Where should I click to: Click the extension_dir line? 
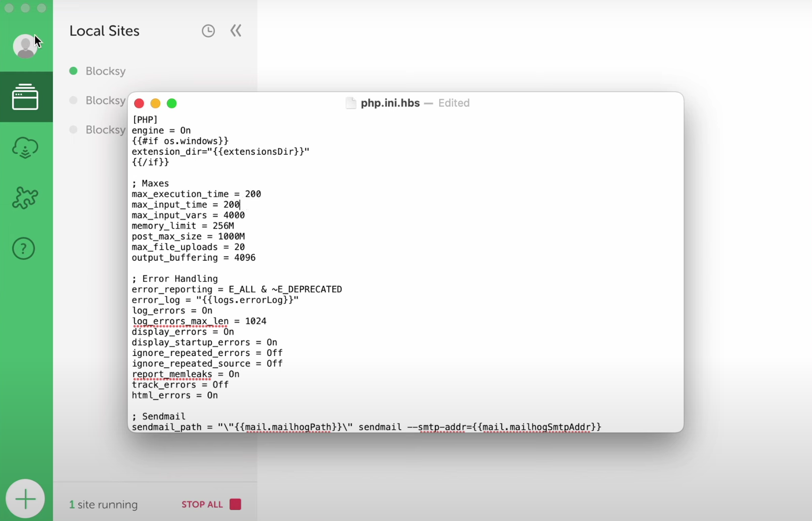point(221,152)
